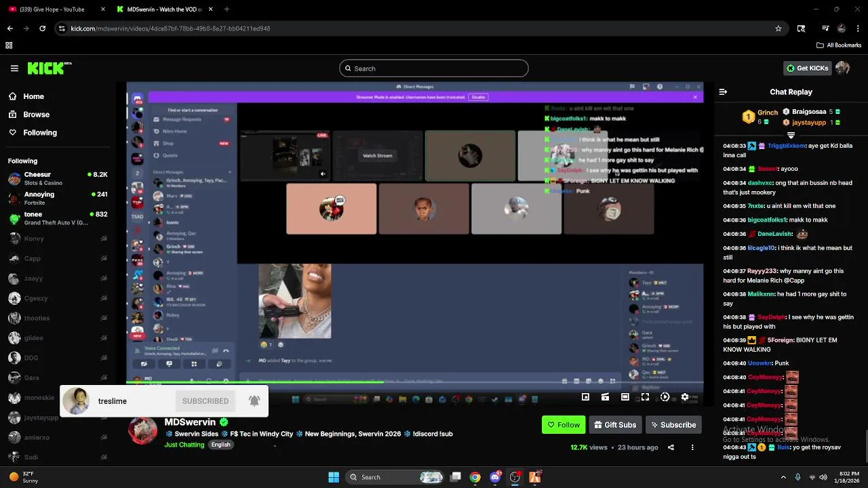Select offline channel Sadi
The width and height of the screenshot is (868, 488).
click(58, 457)
